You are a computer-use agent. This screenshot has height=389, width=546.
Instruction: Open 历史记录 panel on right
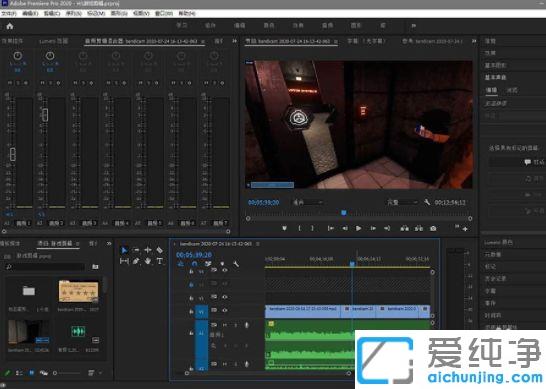[x=495, y=279]
